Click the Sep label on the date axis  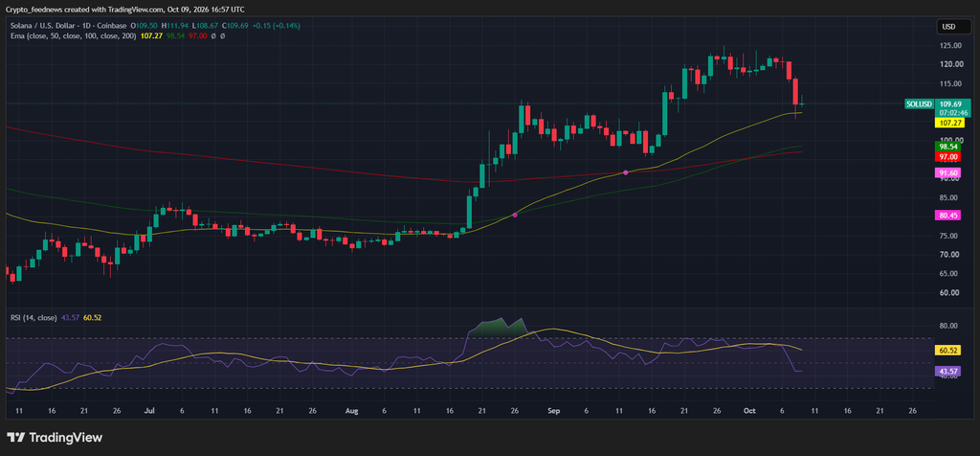point(554,411)
